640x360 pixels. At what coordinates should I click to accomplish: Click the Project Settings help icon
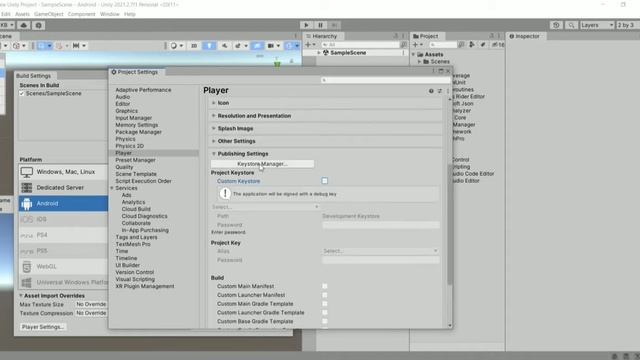pos(431,91)
